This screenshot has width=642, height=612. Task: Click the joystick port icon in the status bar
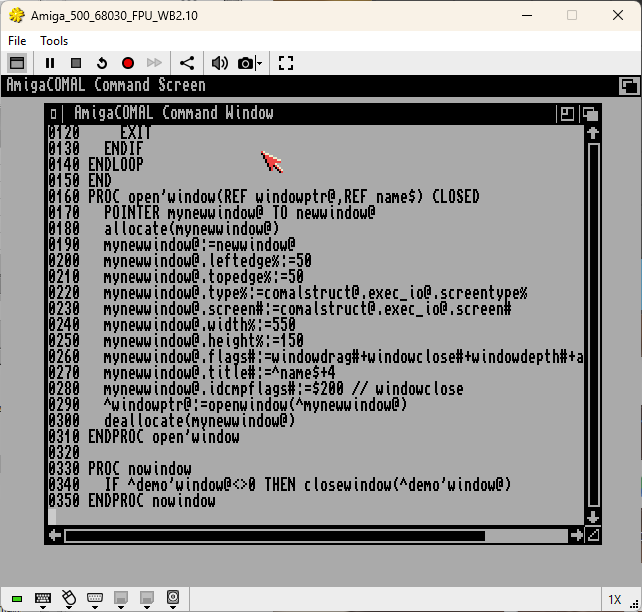coord(95,599)
